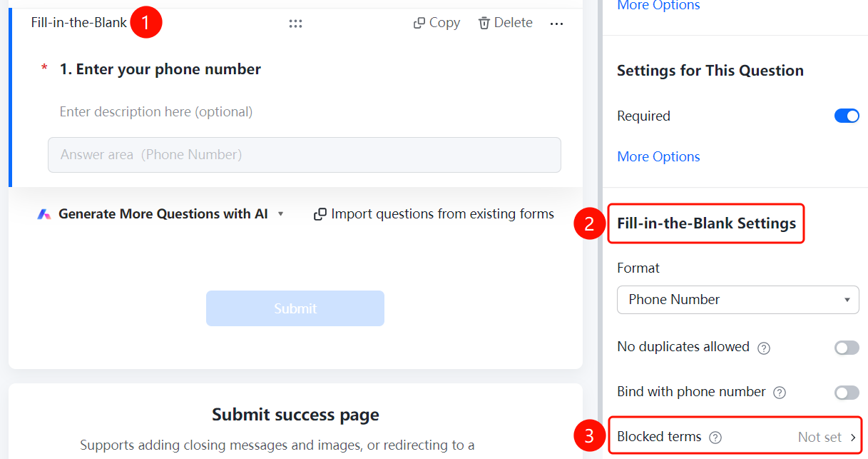This screenshot has width=868, height=459.
Task: Open the Format Phone Number dropdown
Action: (x=737, y=300)
